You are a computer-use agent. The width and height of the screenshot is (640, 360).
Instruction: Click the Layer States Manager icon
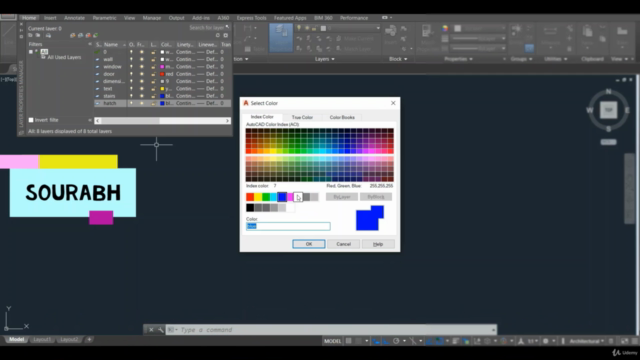(x=48, y=36)
